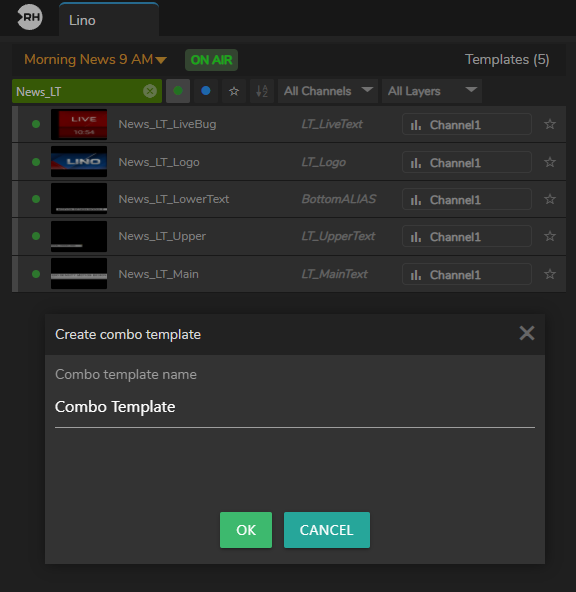Switch to the Lino tab
Viewport: 576px width, 592px height.
[109, 20]
